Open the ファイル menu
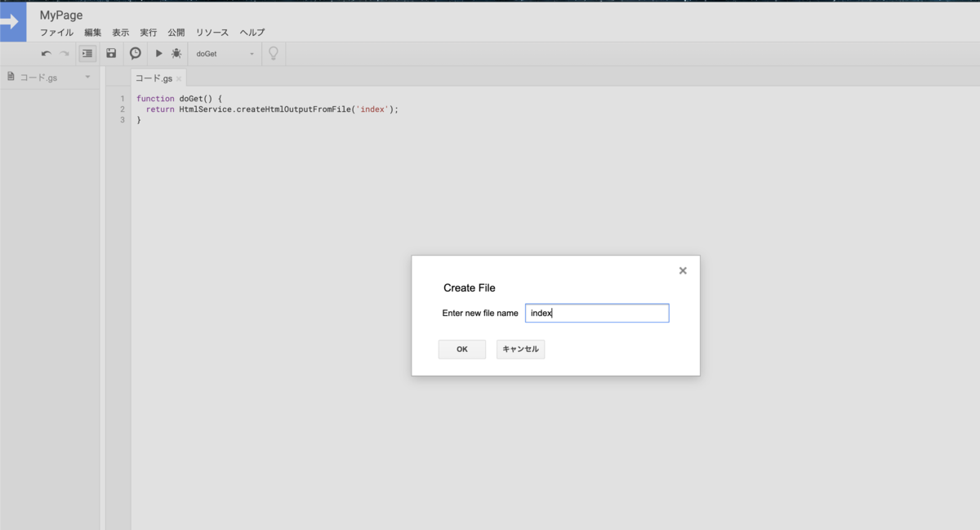980x530 pixels. [x=56, y=33]
